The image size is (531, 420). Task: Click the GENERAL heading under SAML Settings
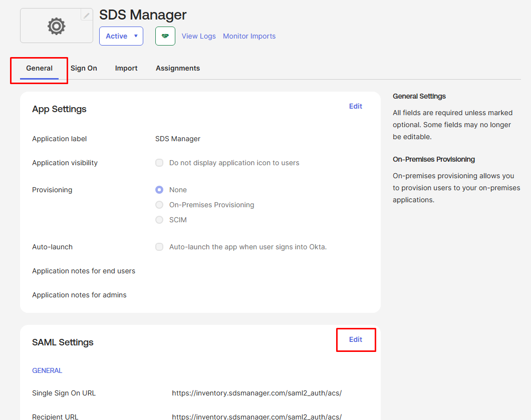pos(47,370)
